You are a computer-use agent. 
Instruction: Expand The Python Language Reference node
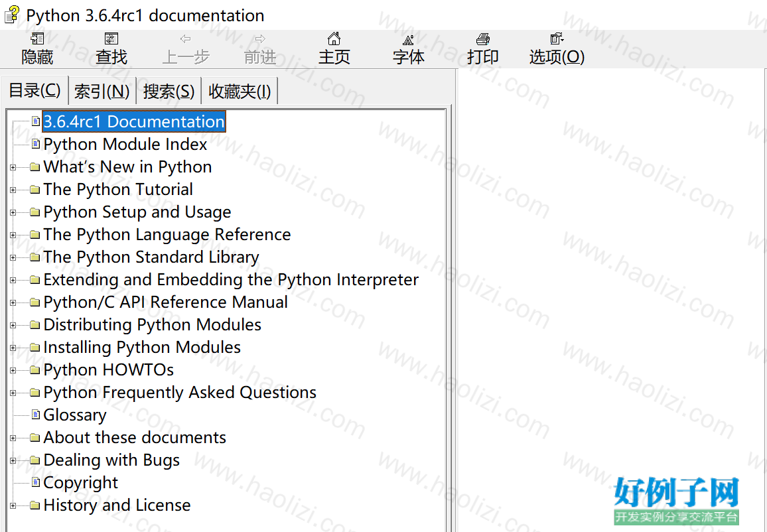tap(13, 235)
